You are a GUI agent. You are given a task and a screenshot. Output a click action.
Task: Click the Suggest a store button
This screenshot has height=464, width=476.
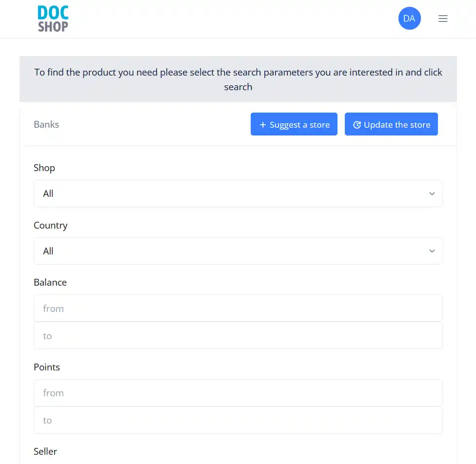294,124
